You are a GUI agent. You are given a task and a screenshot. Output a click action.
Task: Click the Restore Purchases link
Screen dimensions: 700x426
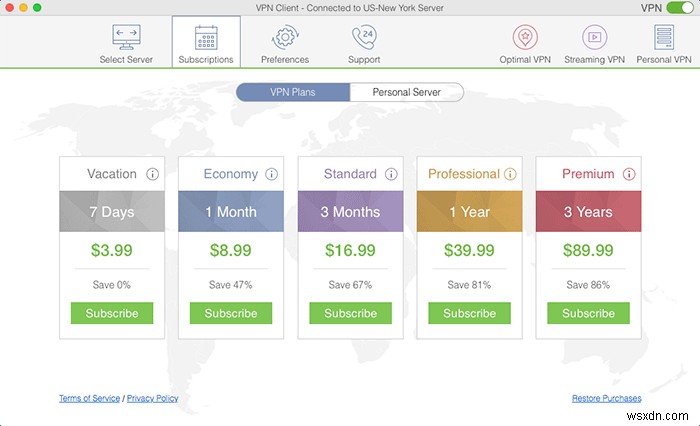coord(606,398)
